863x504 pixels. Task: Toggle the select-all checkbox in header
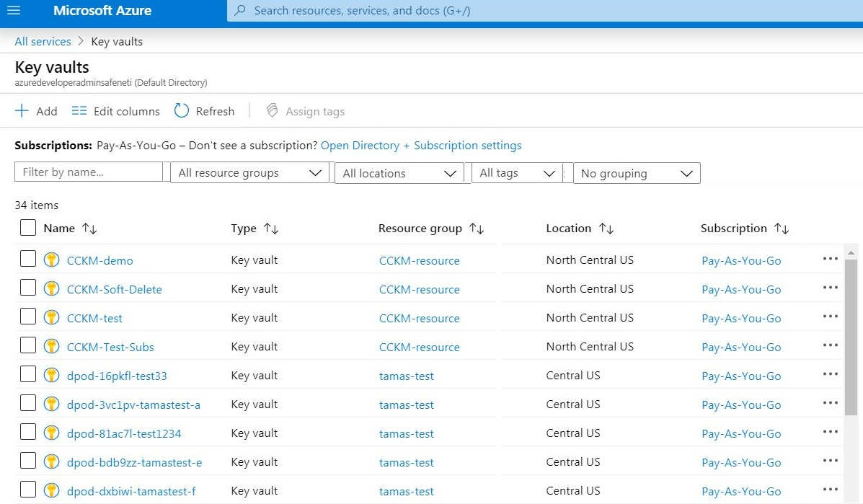click(x=28, y=228)
